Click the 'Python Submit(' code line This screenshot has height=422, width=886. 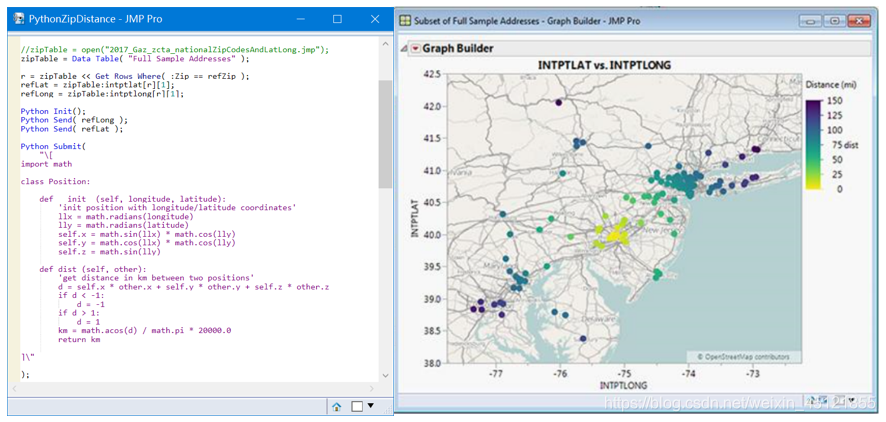(x=52, y=146)
